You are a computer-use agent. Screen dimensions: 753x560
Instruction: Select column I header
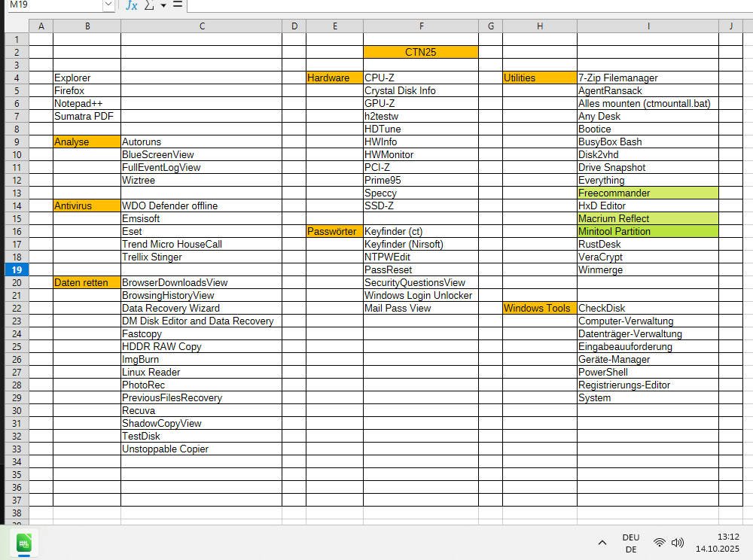pyautogui.click(x=648, y=26)
